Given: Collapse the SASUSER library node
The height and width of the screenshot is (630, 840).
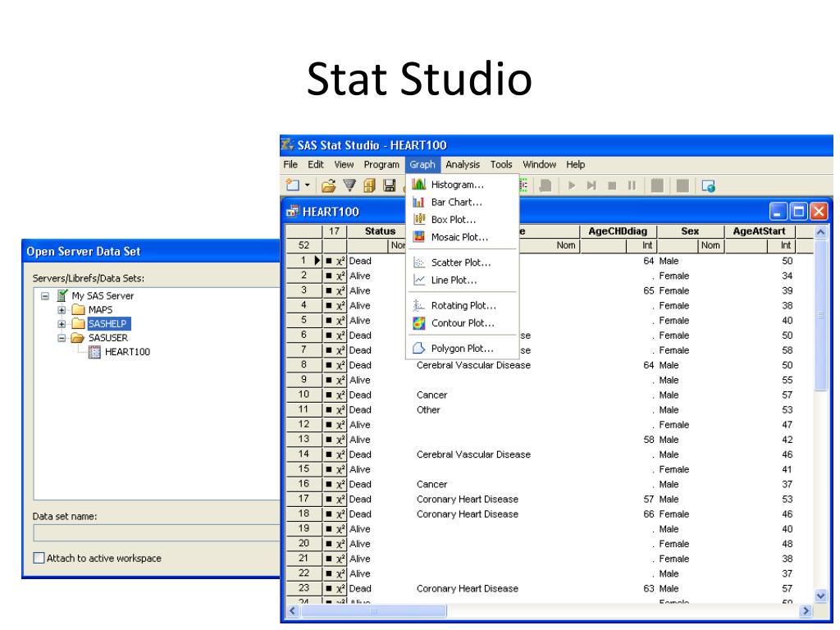Looking at the screenshot, I should (62, 338).
